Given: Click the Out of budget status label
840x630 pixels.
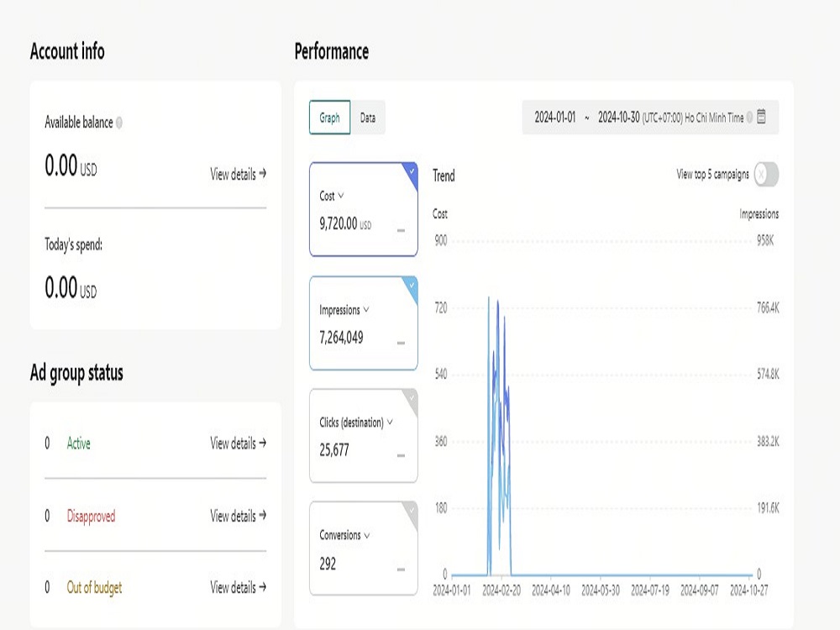Looking at the screenshot, I should coord(94,587).
